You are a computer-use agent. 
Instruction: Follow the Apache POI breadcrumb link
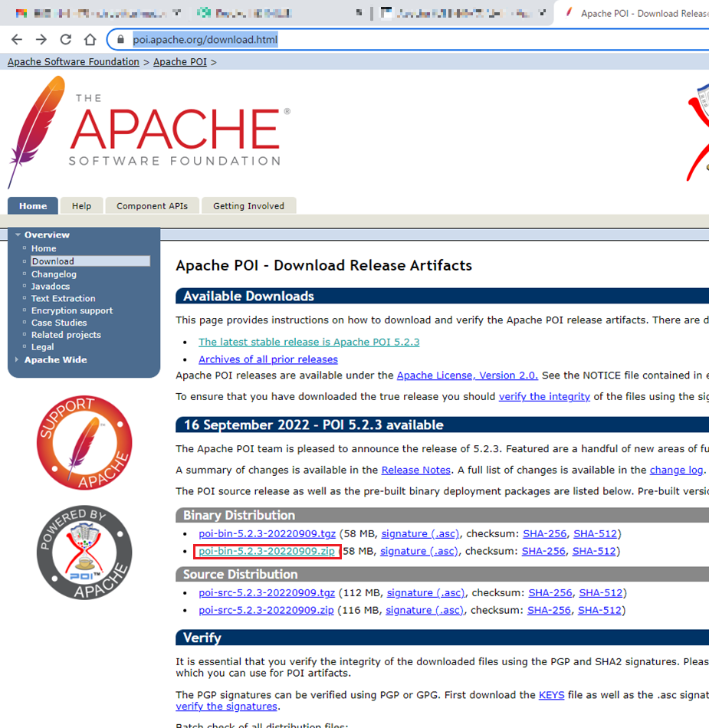click(x=180, y=62)
